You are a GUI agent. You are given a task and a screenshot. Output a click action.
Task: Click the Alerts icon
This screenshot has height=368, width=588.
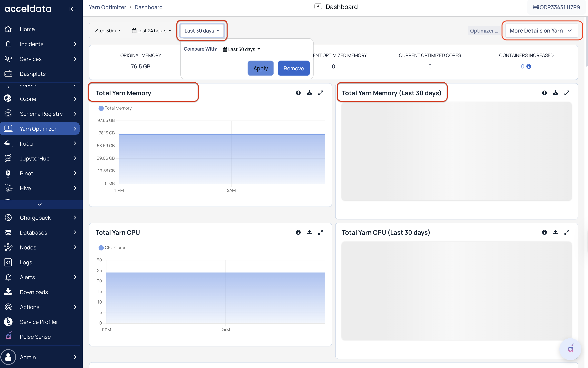pyautogui.click(x=8, y=277)
